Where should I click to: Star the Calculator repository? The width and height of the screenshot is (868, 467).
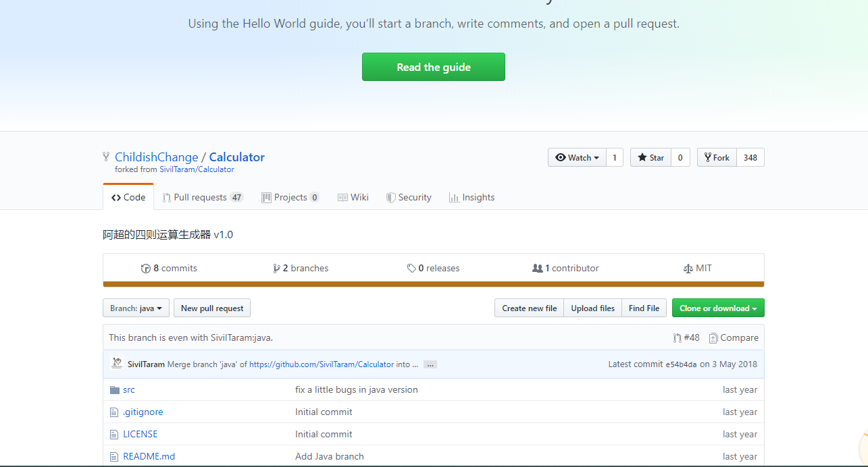coord(650,157)
